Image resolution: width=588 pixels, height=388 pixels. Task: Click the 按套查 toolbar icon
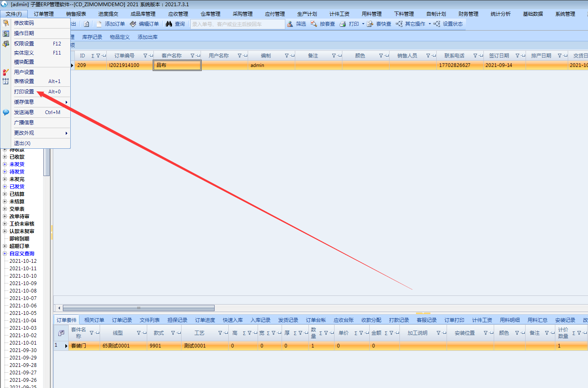coord(314,24)
